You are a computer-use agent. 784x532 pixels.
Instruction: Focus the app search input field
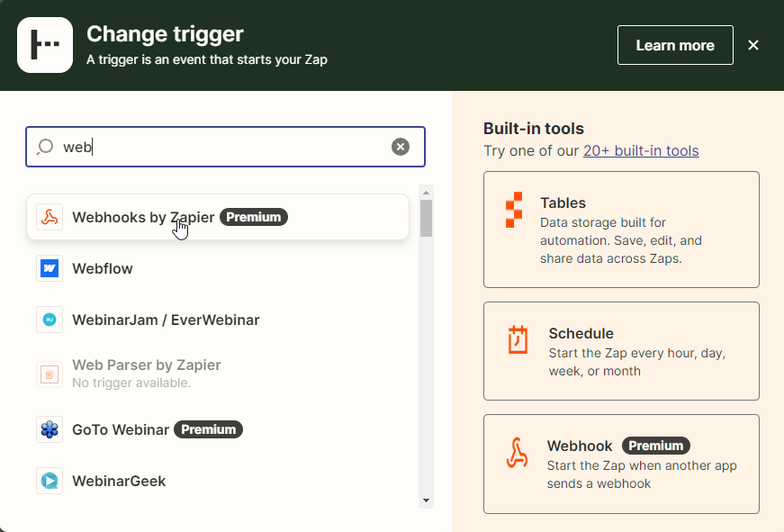click(x=225, y=147)
